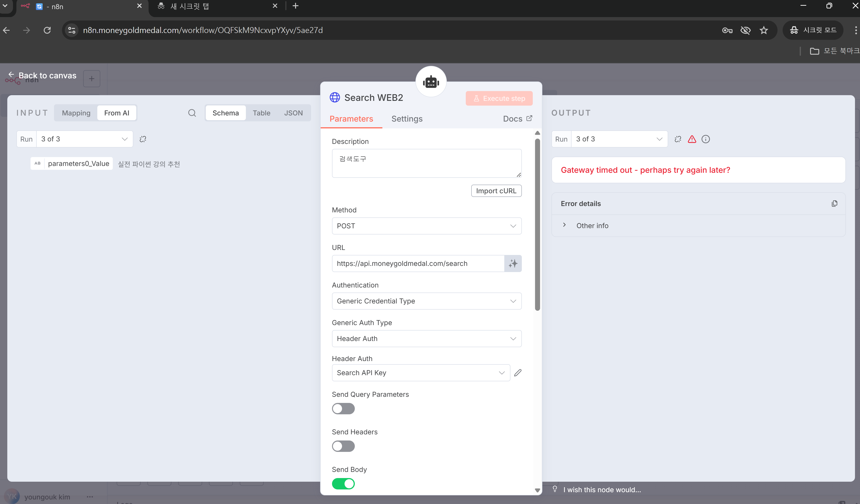Switch to the Settings tab
This screenshot has width=860, height=504.
coord(407,119)
